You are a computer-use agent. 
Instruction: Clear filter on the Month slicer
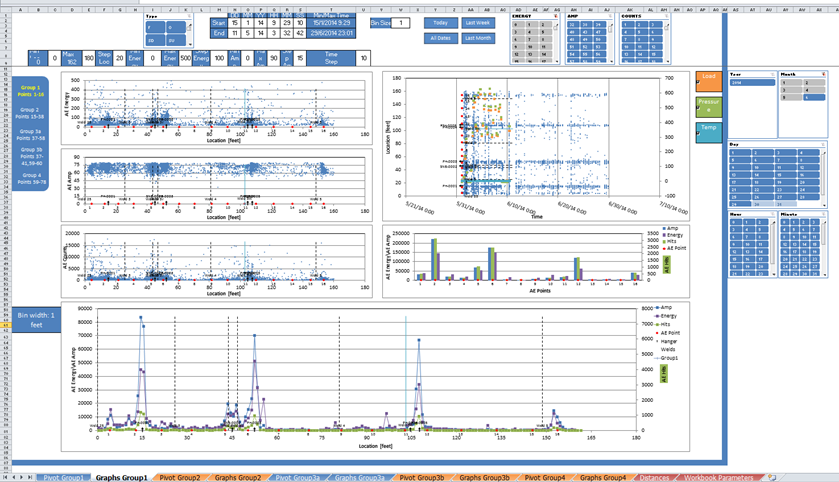(x=823, y=74)
